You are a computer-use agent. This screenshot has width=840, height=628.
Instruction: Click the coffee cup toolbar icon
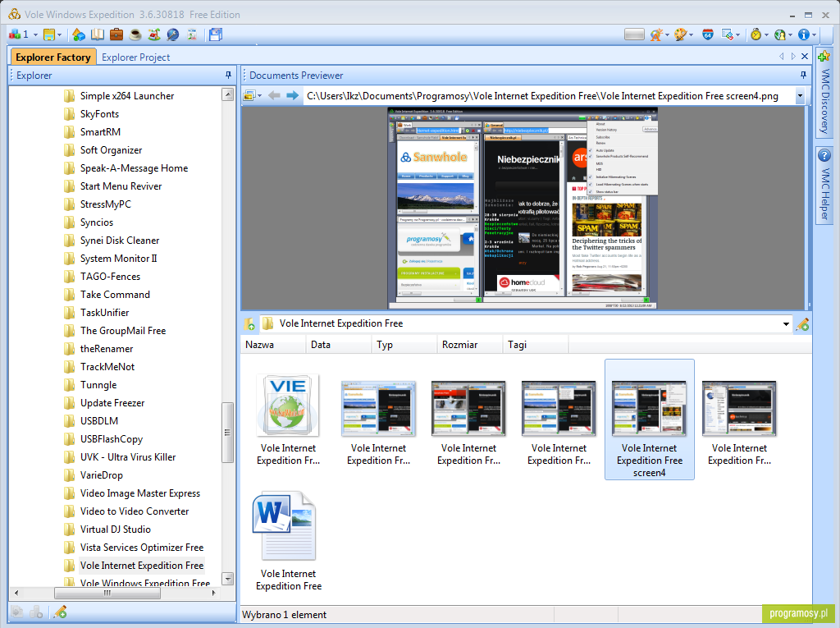(x=135, y=34)
